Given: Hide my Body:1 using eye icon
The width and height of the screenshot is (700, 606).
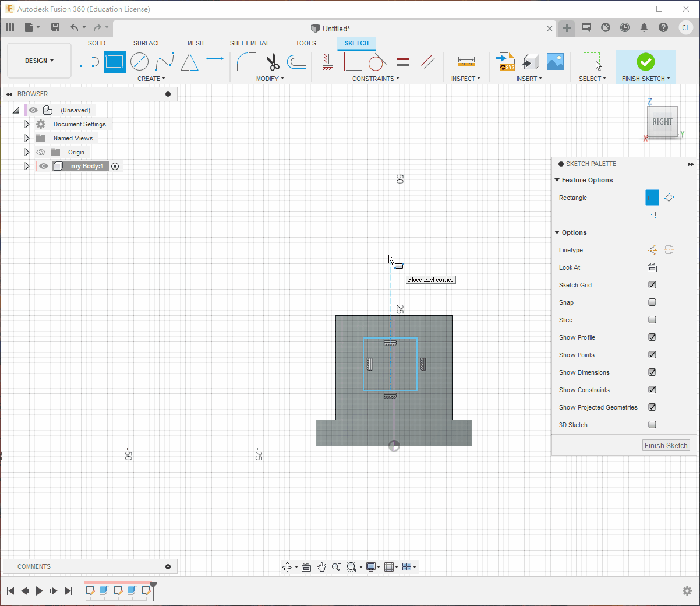Looking at the screenshot, I should click(44, 166).
